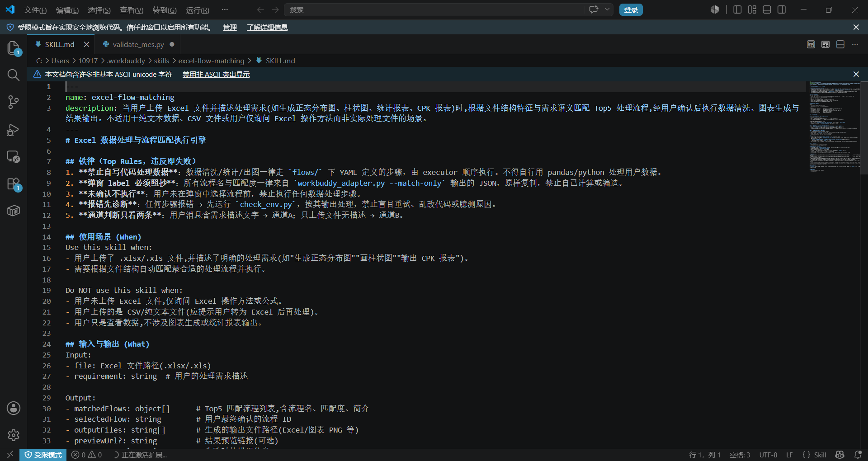The image size is (868, 461).
Task: Dismiss the restricted mode banner
Action: 856,27
